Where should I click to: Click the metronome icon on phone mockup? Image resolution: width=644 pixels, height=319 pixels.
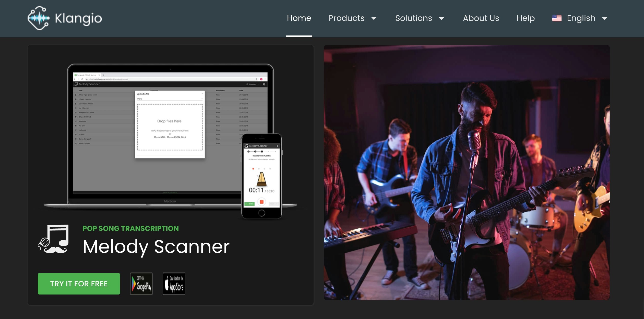[x=261, y=179]
